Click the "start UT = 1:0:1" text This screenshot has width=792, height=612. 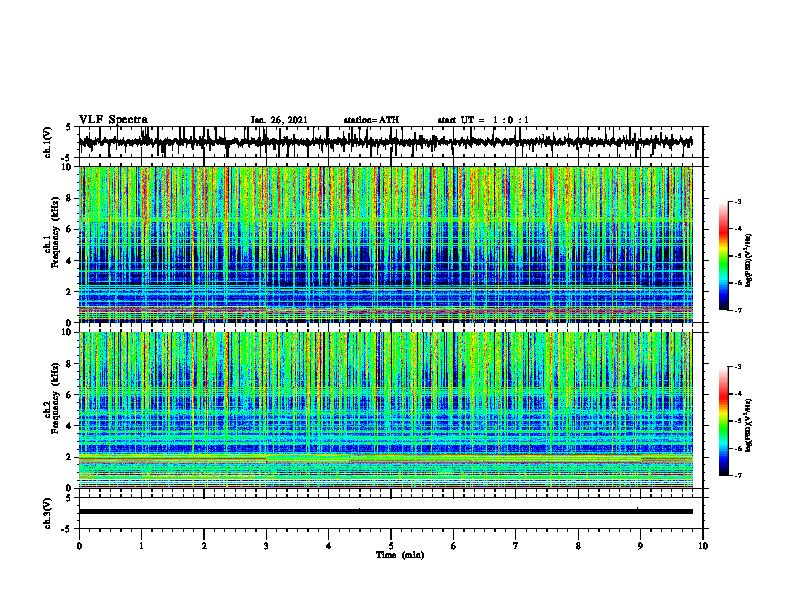pyautogui.click(x=483, y=120)
